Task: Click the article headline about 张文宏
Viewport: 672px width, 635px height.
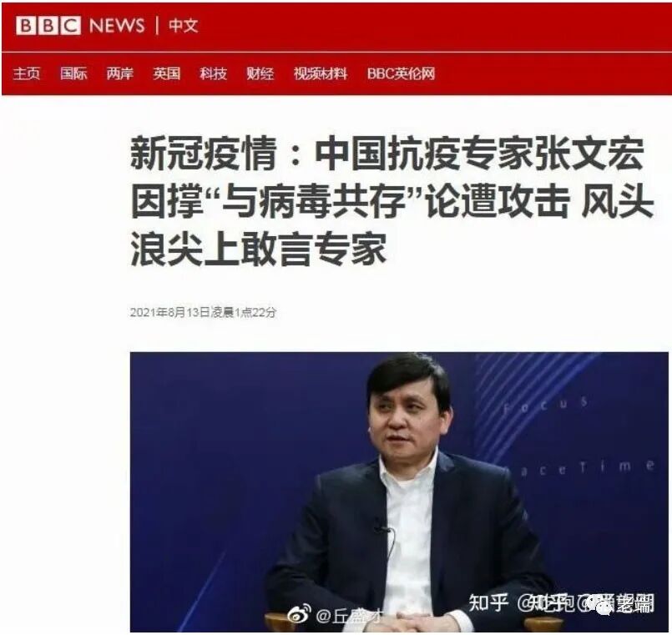Action: (x=392, y=201)
